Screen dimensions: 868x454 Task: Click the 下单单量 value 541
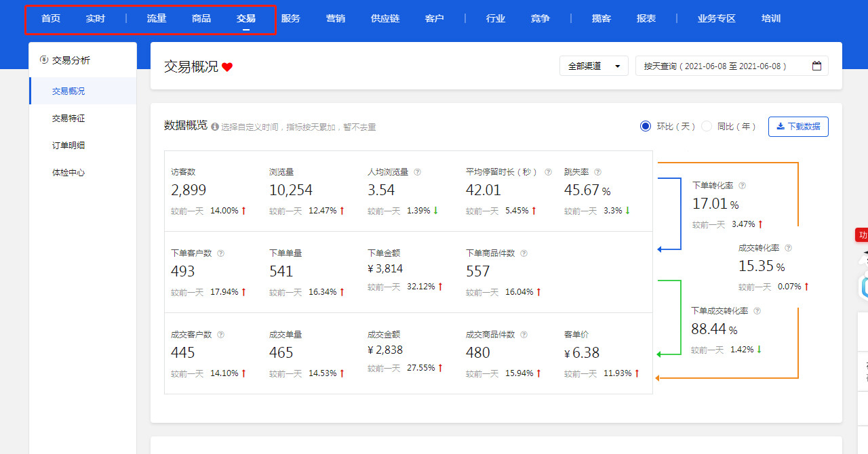pos(281,272)
